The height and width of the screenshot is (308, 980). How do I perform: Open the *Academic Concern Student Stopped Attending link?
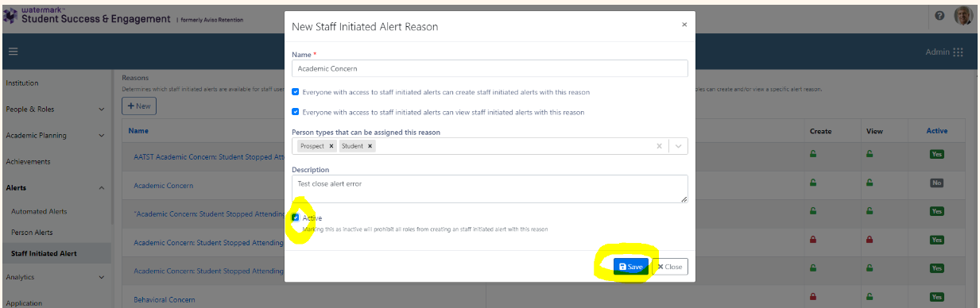point(208,214)
